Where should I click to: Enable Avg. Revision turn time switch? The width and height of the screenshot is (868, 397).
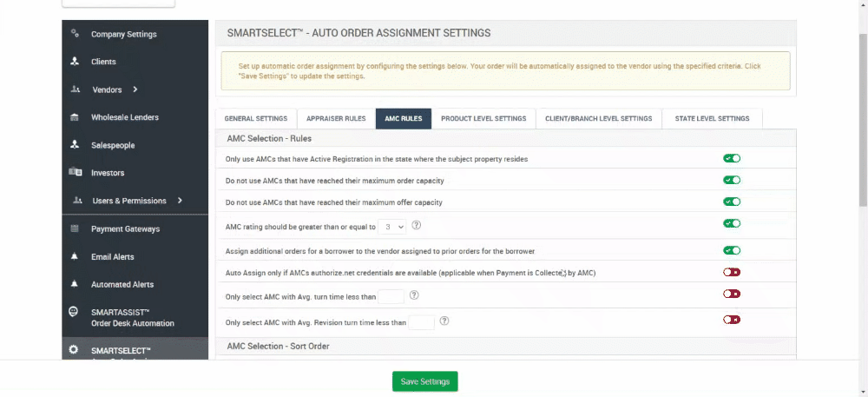click(x=731, y=320)
